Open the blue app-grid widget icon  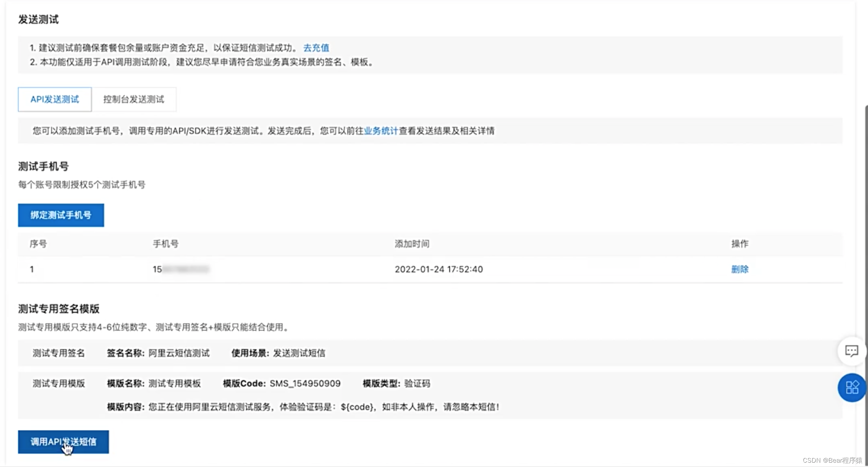(x=852, y=387)
